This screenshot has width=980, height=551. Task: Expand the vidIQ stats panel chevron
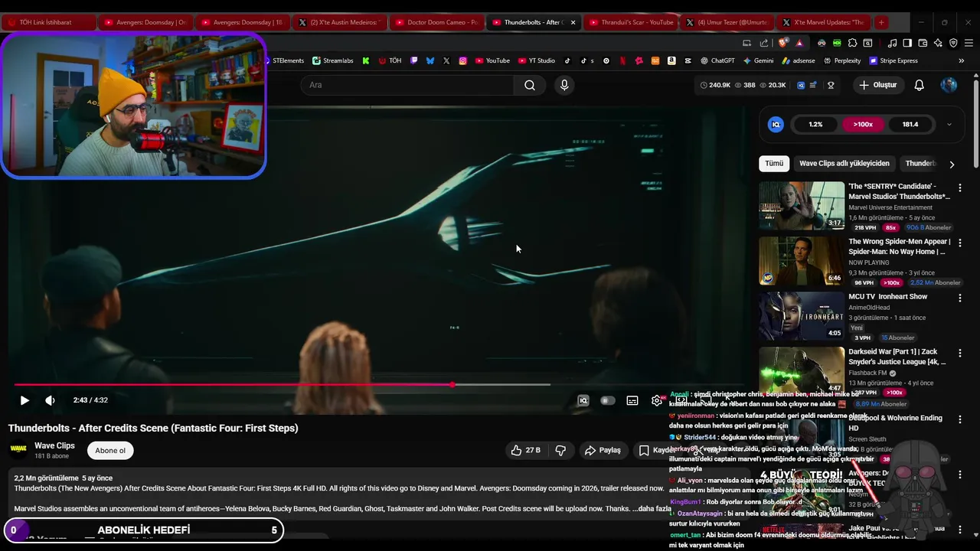[949, 124]
